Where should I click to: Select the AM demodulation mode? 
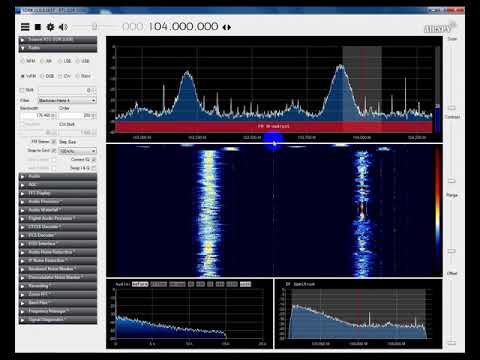click(46, 61)
